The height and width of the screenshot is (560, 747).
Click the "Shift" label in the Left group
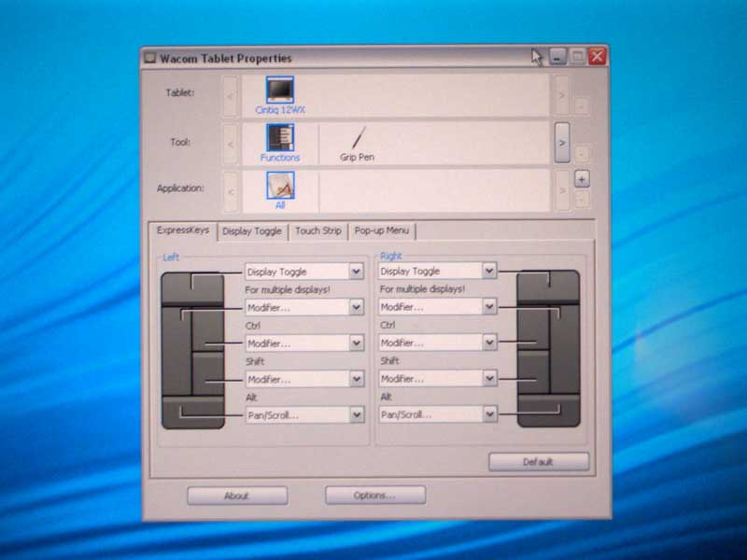255,361
